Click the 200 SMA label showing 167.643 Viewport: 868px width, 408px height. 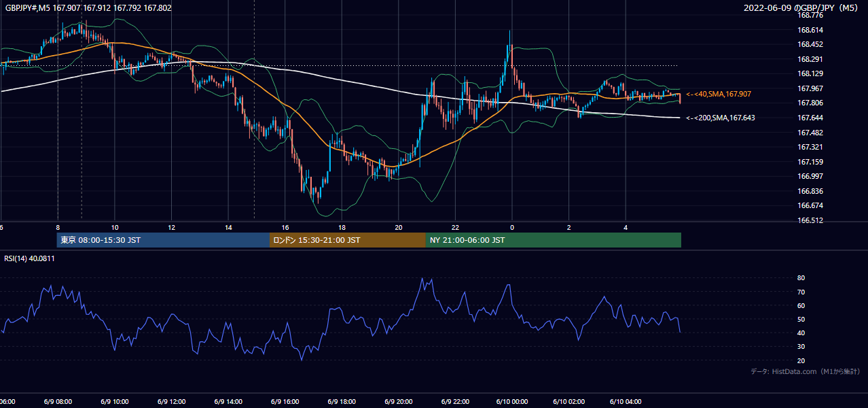[721, 118]
